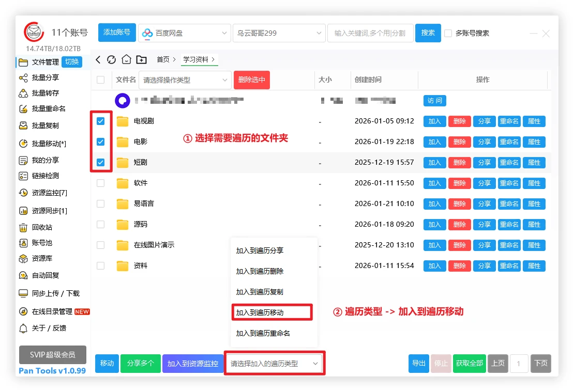Click the back arrow navigation icon
The width and height of the screenshot is (574, 392).
(98, 59)
